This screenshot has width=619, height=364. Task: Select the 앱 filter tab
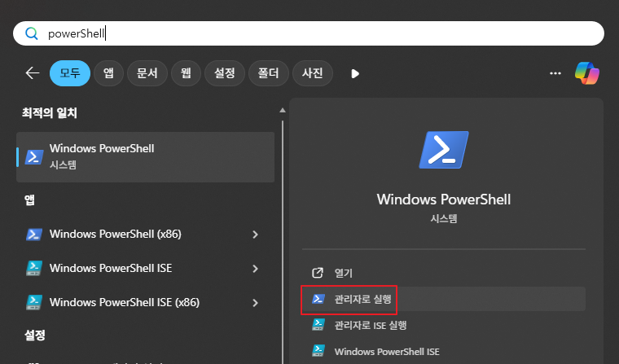pos(108,73)
